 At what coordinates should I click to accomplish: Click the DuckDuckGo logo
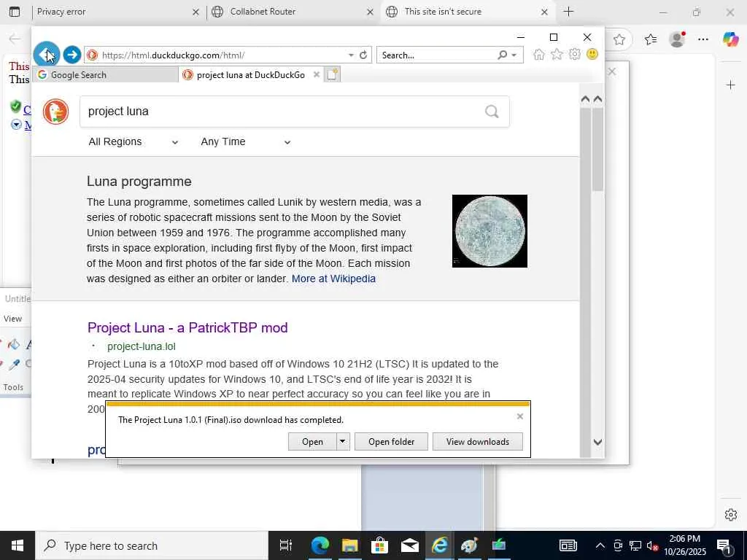pyautogui.click(x=55, y=112)
